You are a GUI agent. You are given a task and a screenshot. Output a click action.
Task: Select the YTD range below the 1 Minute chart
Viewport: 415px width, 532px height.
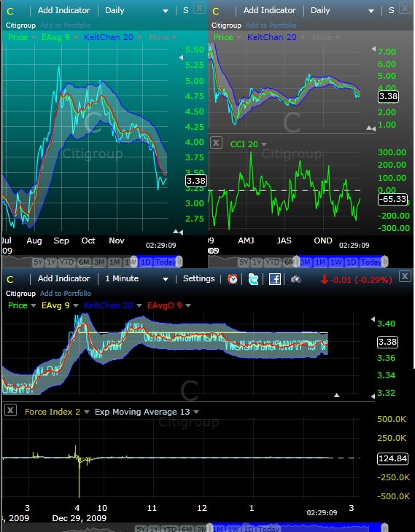tap(168, 529)
